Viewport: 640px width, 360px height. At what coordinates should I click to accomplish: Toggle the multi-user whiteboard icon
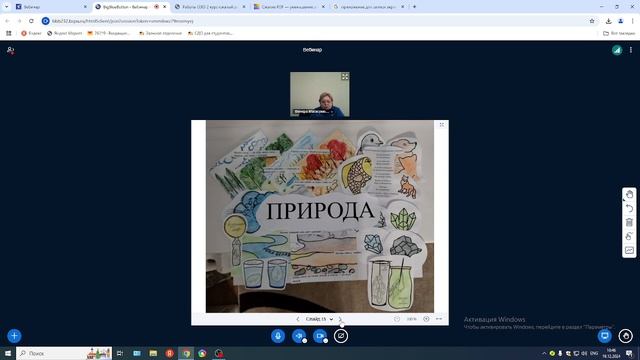point(629,236)
